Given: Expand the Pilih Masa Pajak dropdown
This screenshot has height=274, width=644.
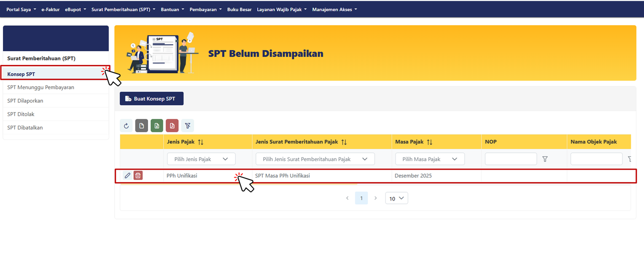Looking at the screenshot, I should (429, 159).
